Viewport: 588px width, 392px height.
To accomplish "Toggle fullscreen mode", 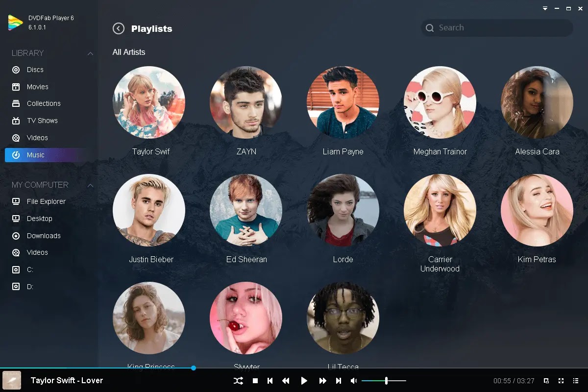I will 561,381.
